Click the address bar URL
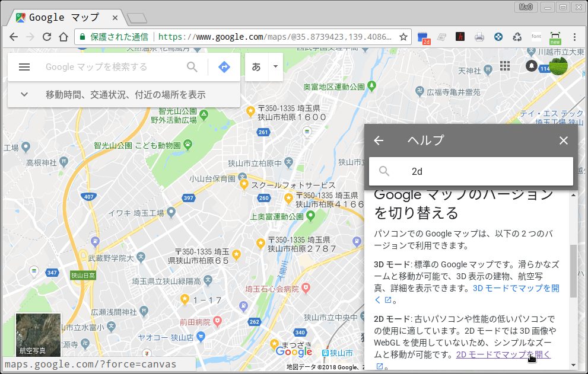The width and height of the screenshot is (588, 374). (x=275, y=37)
